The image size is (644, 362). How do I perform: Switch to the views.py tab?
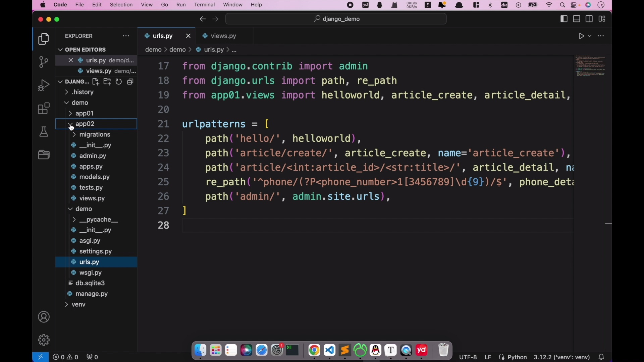pyautogui.click(x=223, y=36)
